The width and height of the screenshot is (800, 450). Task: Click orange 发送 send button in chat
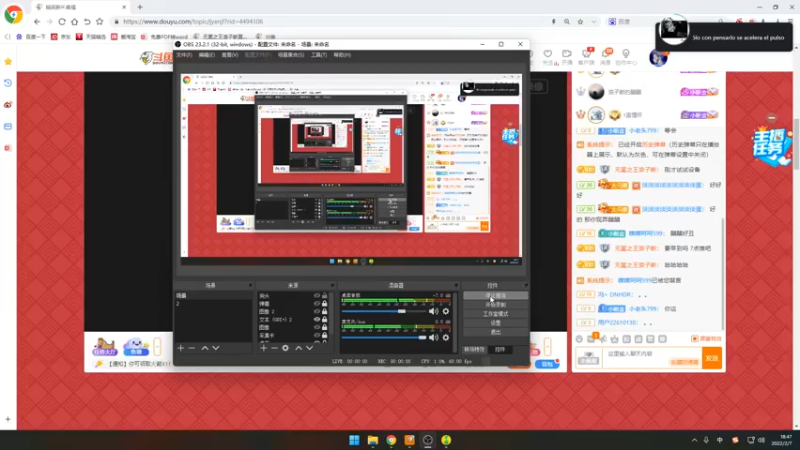(x=712, y=358)
